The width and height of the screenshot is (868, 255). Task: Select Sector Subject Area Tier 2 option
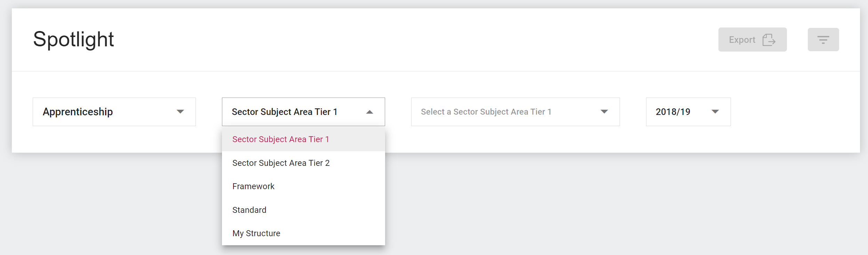pos(281,163)
